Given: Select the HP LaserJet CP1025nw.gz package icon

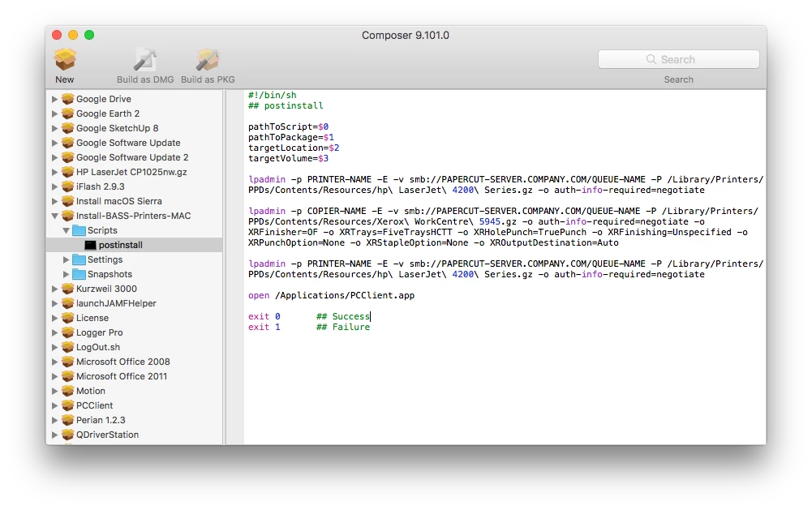Looking at the screenshot, I should coord(68,171).
